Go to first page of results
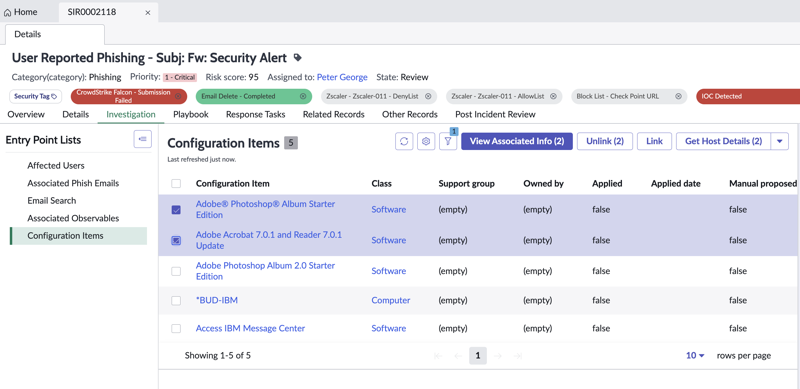800x389 pixels. pos(438,356)
